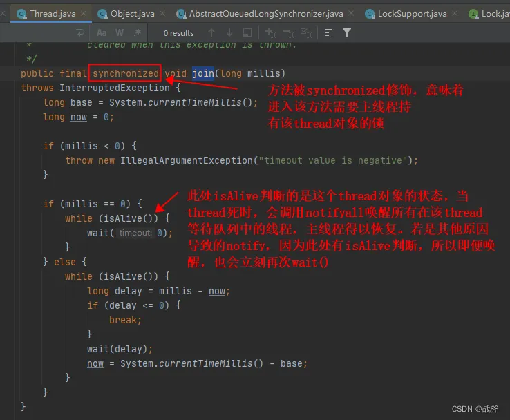The image size is (510, 420).
Task: Click the "else" keyword
Action: [x=65, y=262]
